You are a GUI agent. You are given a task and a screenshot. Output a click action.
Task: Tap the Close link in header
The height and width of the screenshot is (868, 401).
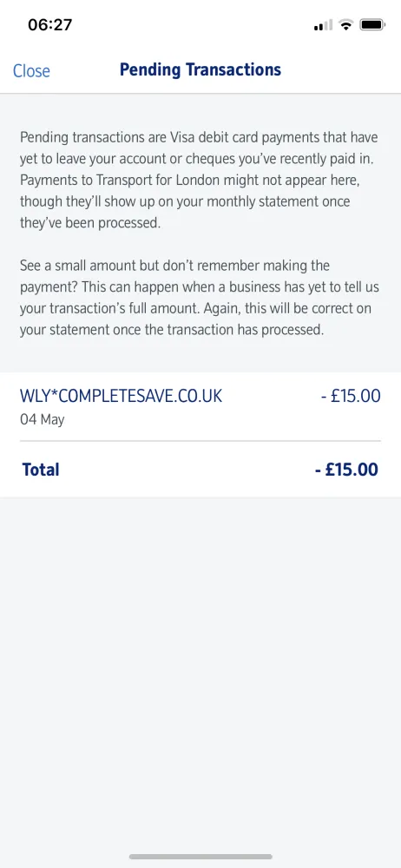click(31, 71)
